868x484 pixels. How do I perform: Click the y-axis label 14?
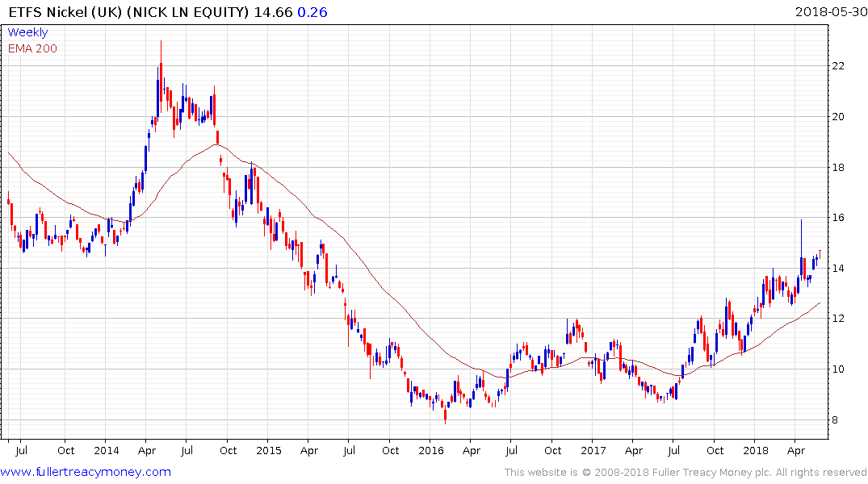[838, 269]
